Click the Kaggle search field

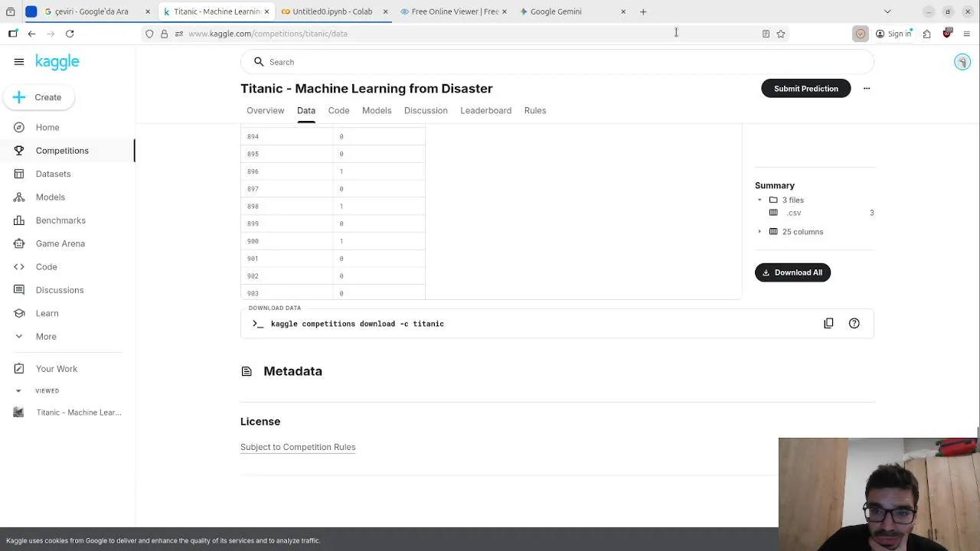[x=557, y=62]
